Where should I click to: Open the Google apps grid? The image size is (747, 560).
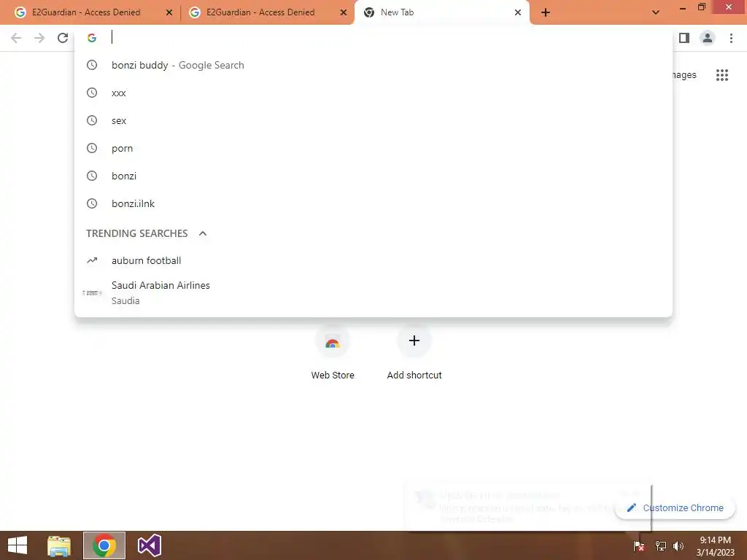(722, 75)
